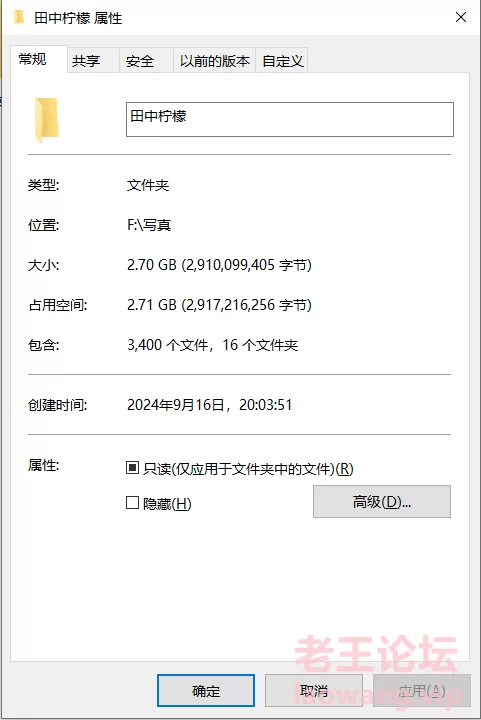This screenshot has height=720, width=481.
Task: Click the large yellow folder icon
Action: pyautogui.click(x=47, y=120)
